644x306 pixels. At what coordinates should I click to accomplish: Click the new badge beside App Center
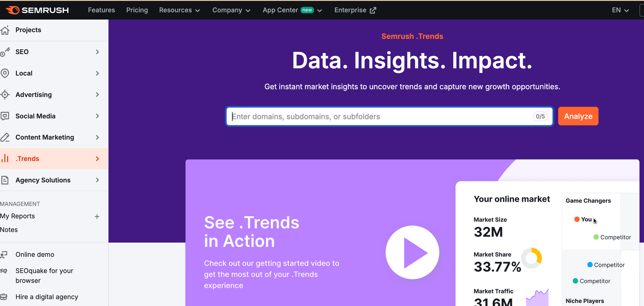click(x=307, y=10)
